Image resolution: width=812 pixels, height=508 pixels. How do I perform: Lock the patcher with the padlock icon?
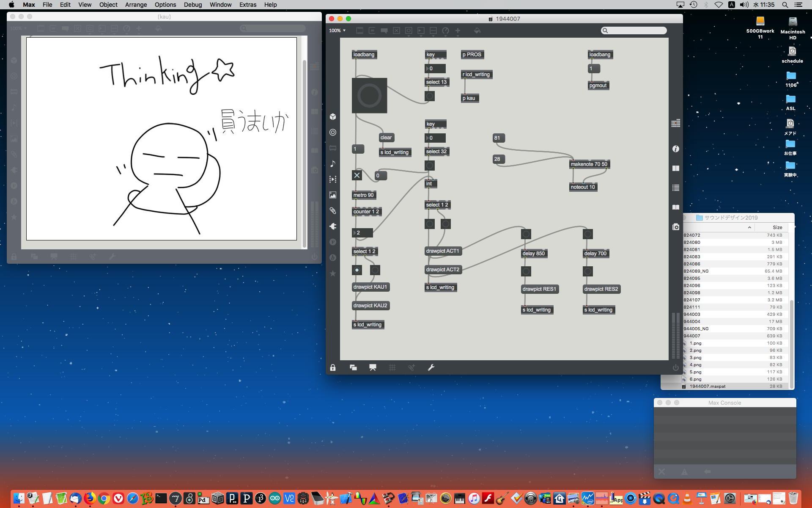333,367
